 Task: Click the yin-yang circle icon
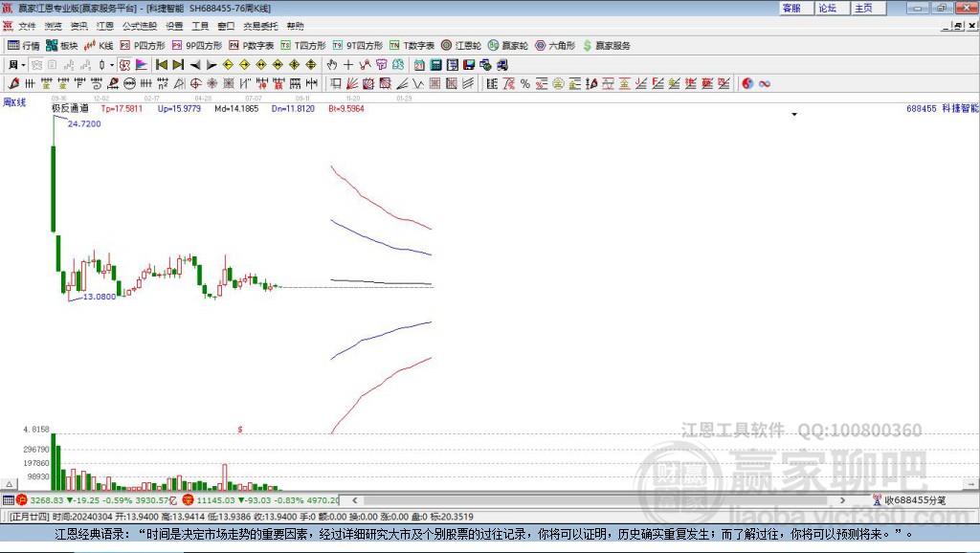point(747,83)
